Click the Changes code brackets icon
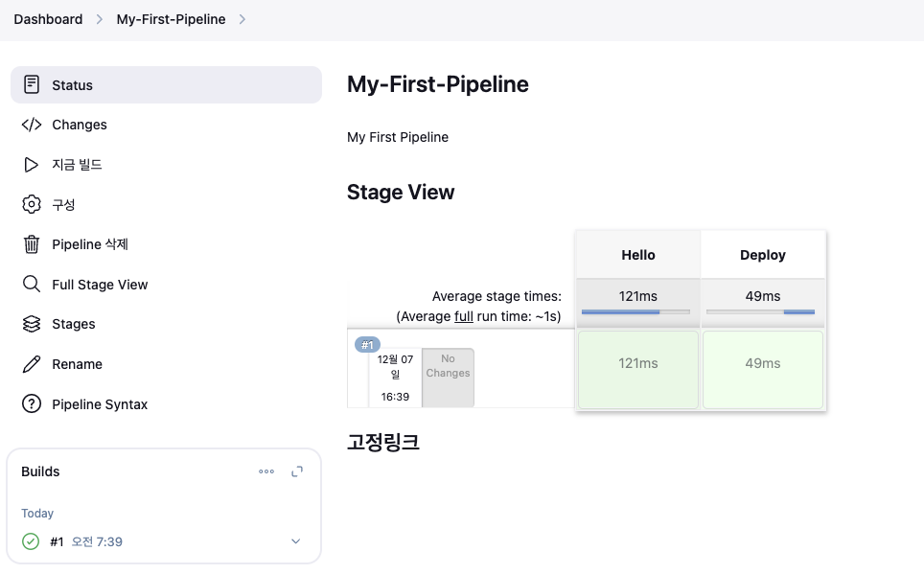 pyautogui.click(x=32, y=125)
